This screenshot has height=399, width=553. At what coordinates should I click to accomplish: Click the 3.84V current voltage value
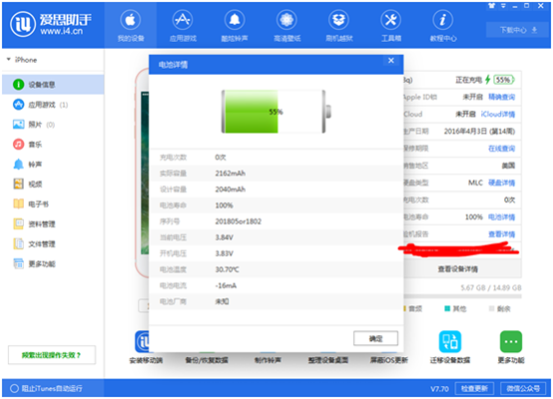pyautogui.click(x=224, y=237)
